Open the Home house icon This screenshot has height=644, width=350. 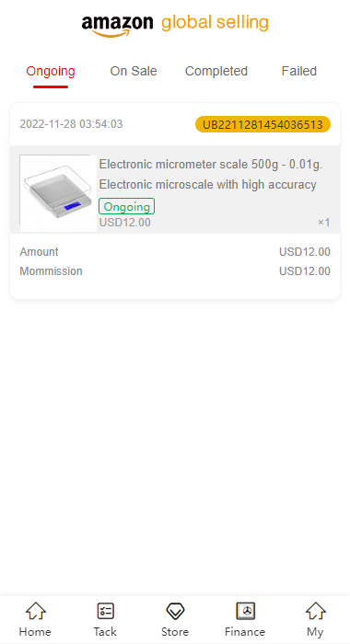pos(35,611)
